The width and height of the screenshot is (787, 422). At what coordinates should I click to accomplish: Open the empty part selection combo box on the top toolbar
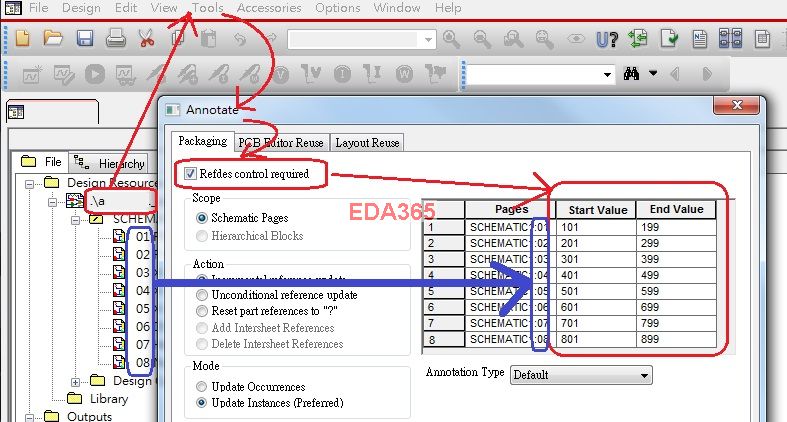[361, 39]
